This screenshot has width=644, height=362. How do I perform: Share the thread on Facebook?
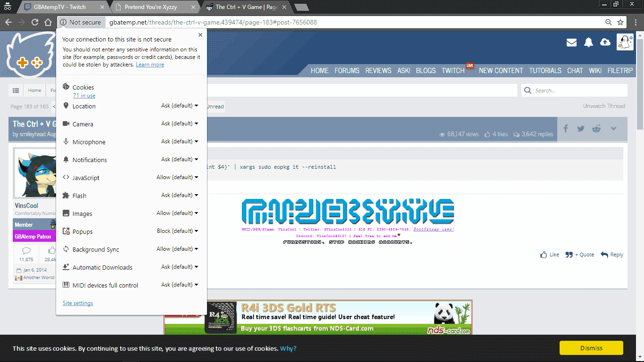pyautogui.click(x=566, y=128)
